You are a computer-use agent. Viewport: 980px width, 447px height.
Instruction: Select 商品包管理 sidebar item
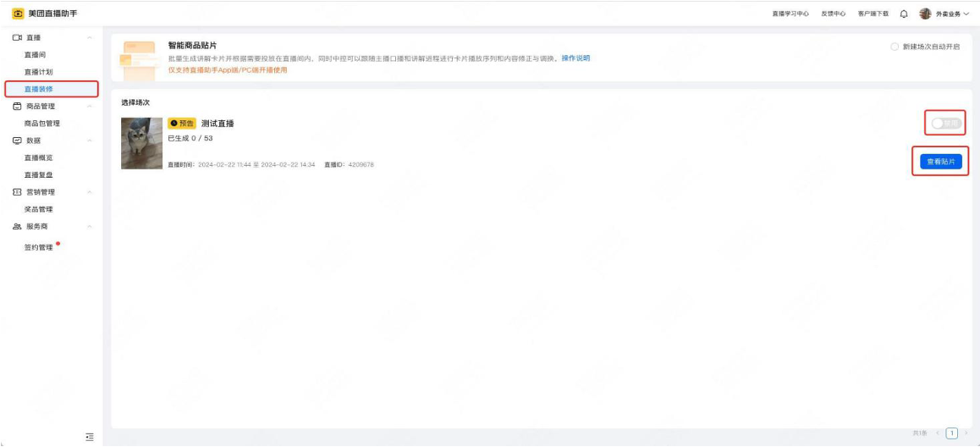[42, 124]
